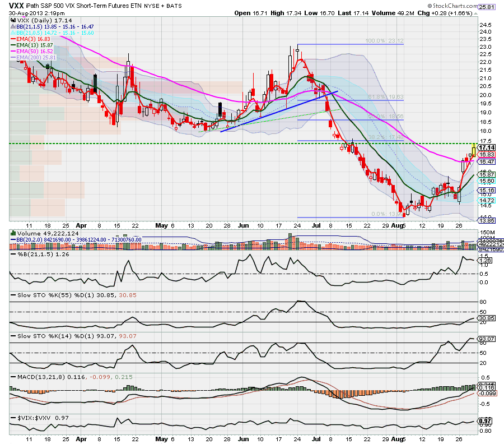Click the Low 16.70 quote value
Image resolution: width=504 pixels, height=444 pixels.
319,13
